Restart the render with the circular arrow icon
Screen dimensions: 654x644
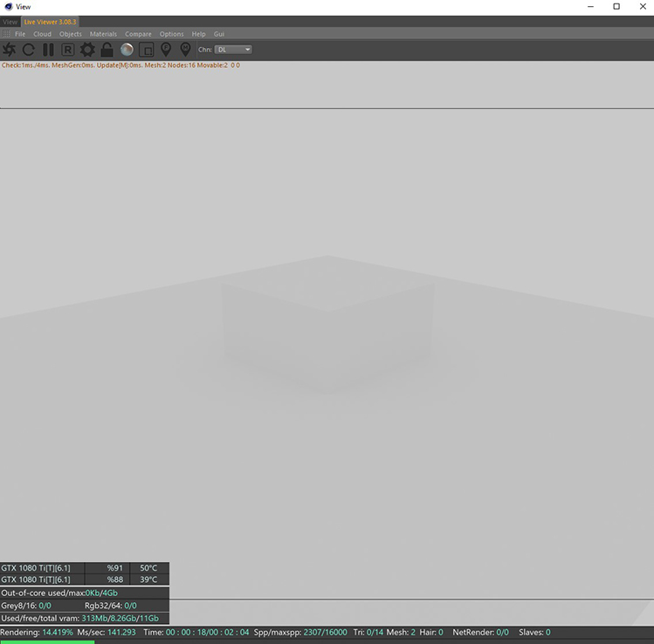click(x=28, y=50)
